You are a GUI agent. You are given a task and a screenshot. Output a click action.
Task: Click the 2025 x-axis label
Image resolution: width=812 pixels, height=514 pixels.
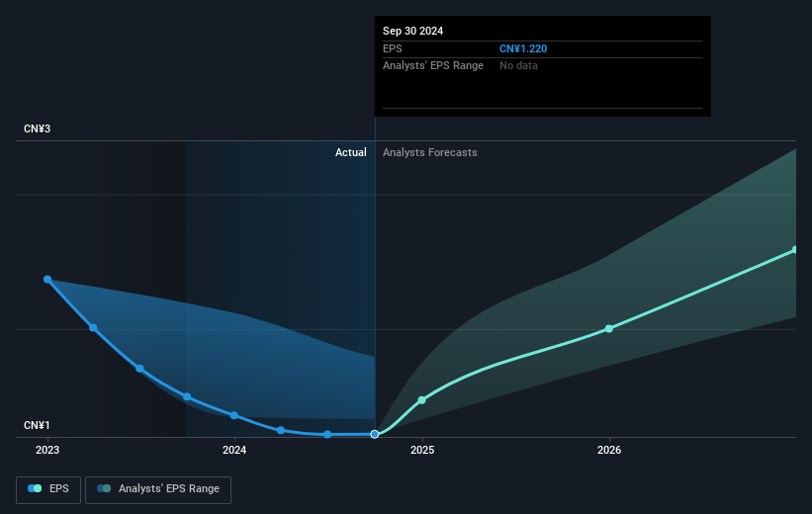(x=422, y=450)
